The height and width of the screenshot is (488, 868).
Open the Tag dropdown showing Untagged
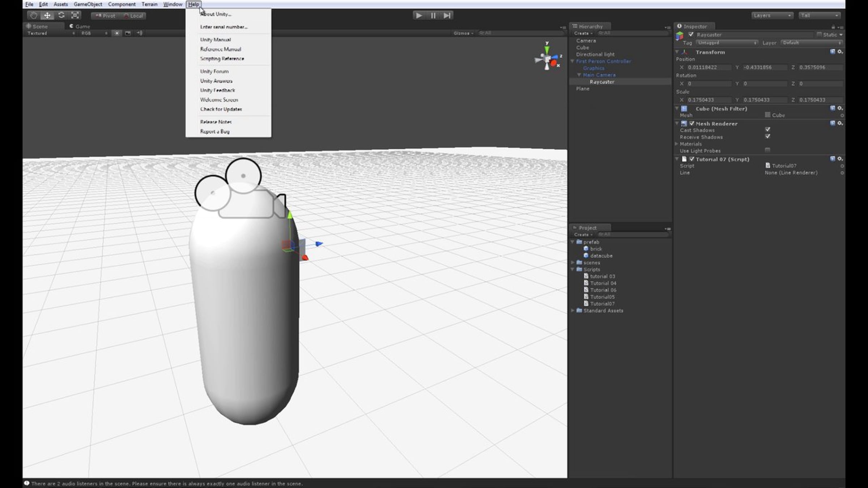pos(727,43)
